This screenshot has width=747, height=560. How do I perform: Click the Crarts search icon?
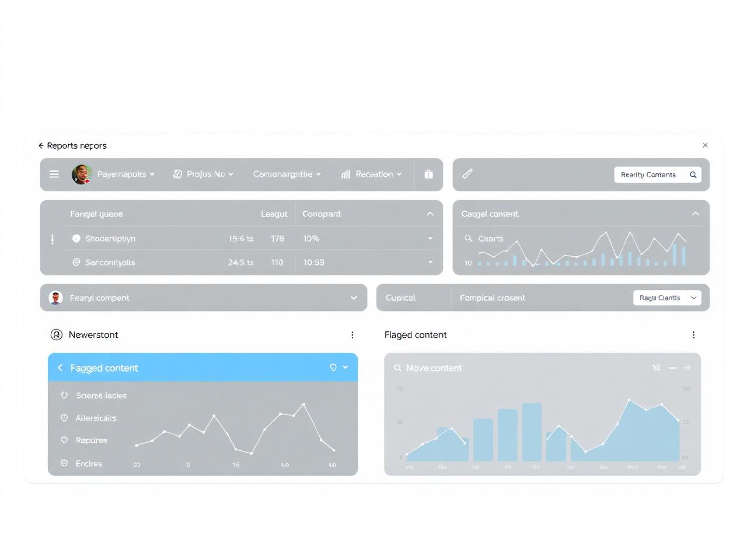(x=468, y=239)
